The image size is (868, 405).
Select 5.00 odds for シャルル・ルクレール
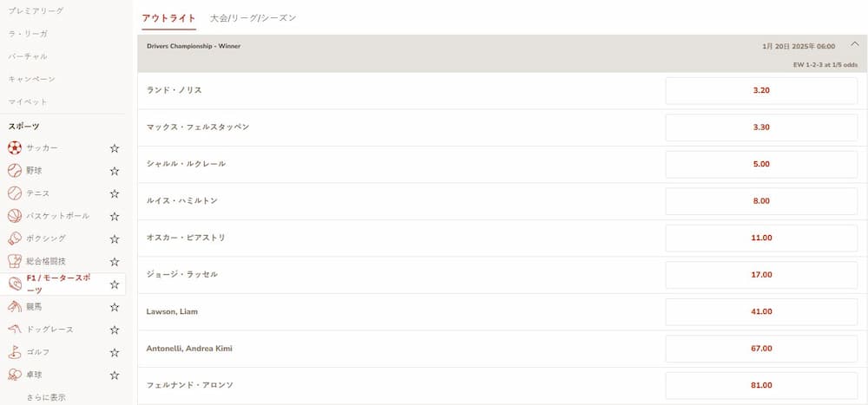(x=761, y=164)
